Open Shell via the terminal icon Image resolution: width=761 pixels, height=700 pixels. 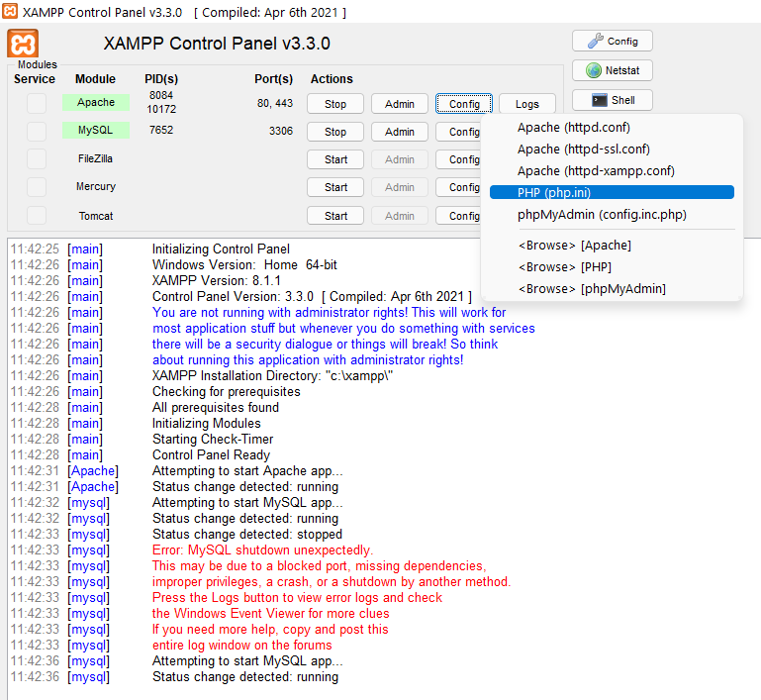[x=612, y=100]
